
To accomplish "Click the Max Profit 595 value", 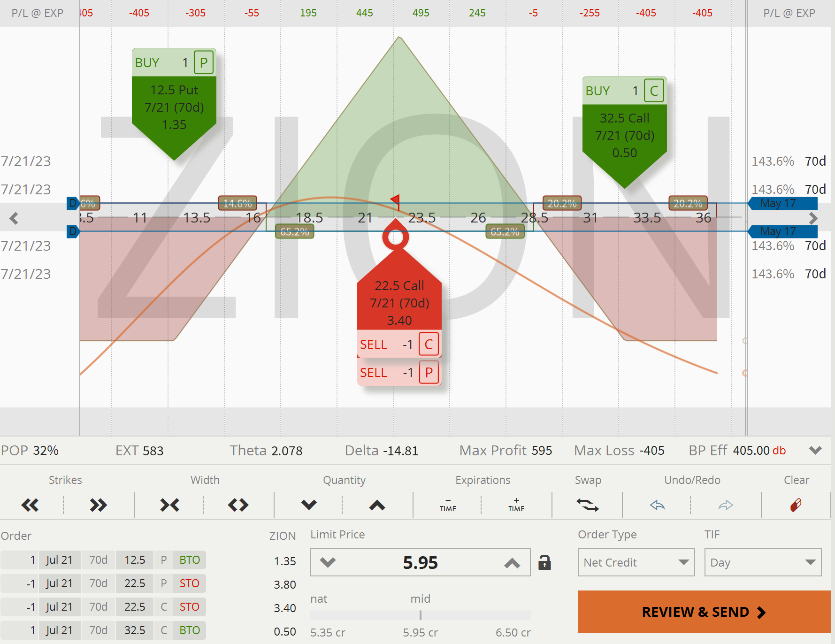I will point(542,451).
